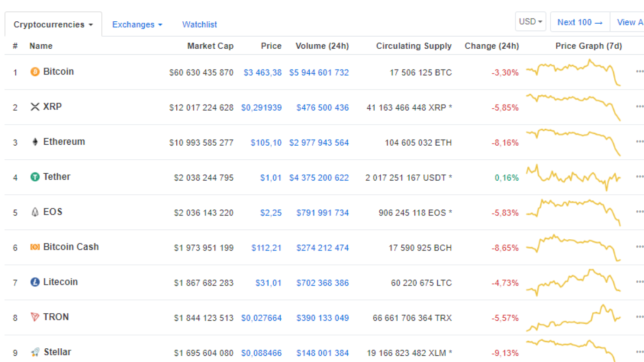644x362 pixels.
Task: Open TRON 7d price graph
Action: point(574,318)
